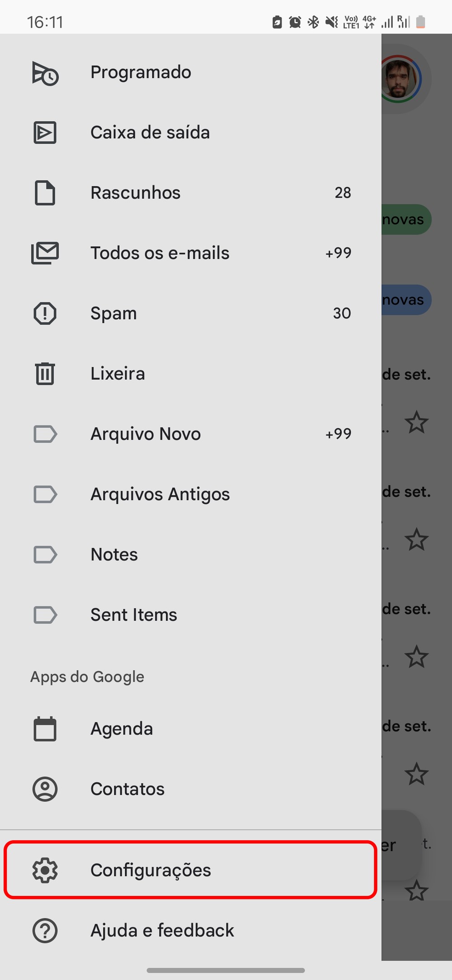
Task: Toggle star on the second email
Action: coord(416,540)
